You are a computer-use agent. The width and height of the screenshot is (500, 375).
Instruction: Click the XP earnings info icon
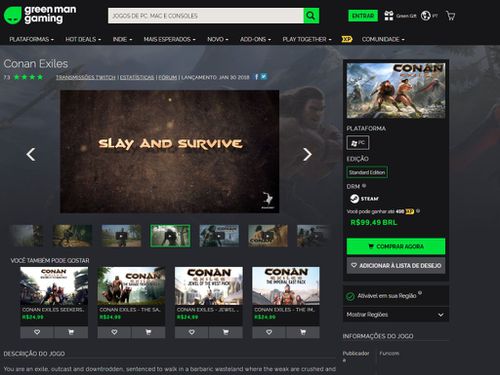418,211
